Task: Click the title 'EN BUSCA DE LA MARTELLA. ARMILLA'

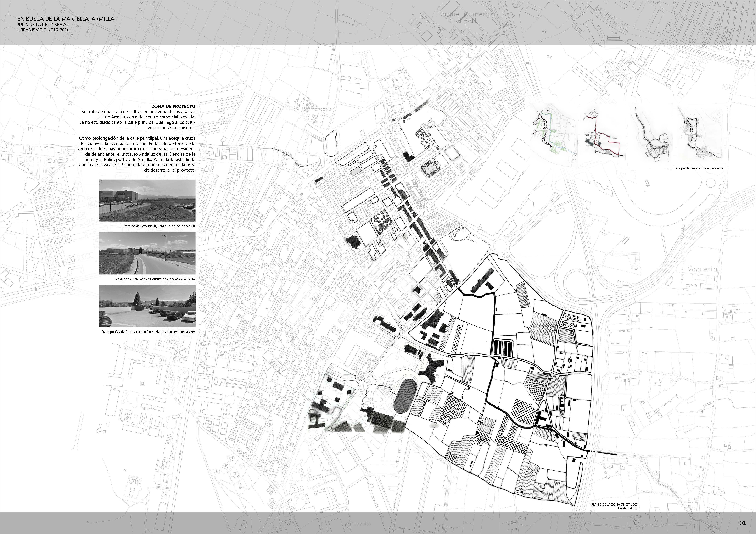Action: [66, 19]
